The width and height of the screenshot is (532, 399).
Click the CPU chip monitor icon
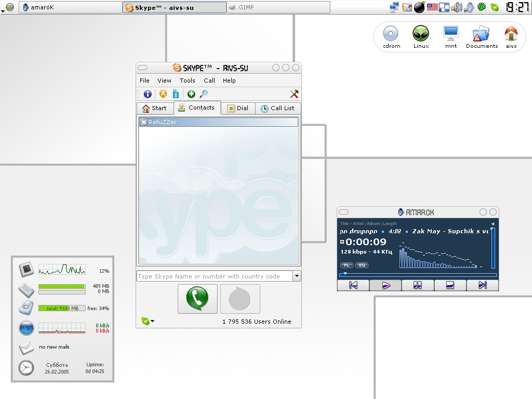click(26, 270)
